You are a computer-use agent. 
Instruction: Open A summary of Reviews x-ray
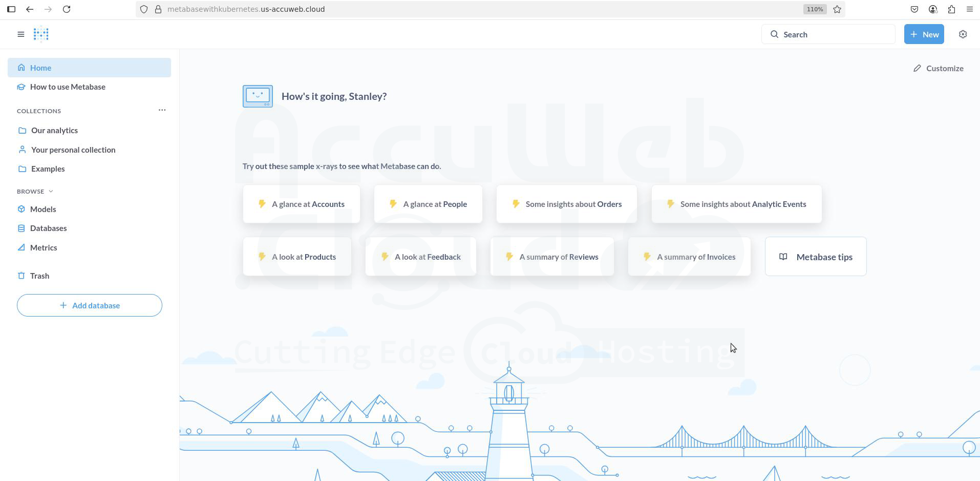[x=552, y=257]
